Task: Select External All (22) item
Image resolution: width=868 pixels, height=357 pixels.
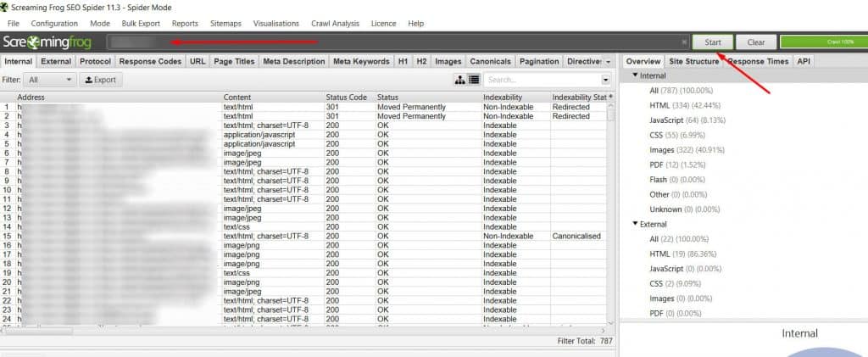Action: click(x=679, y=239)
